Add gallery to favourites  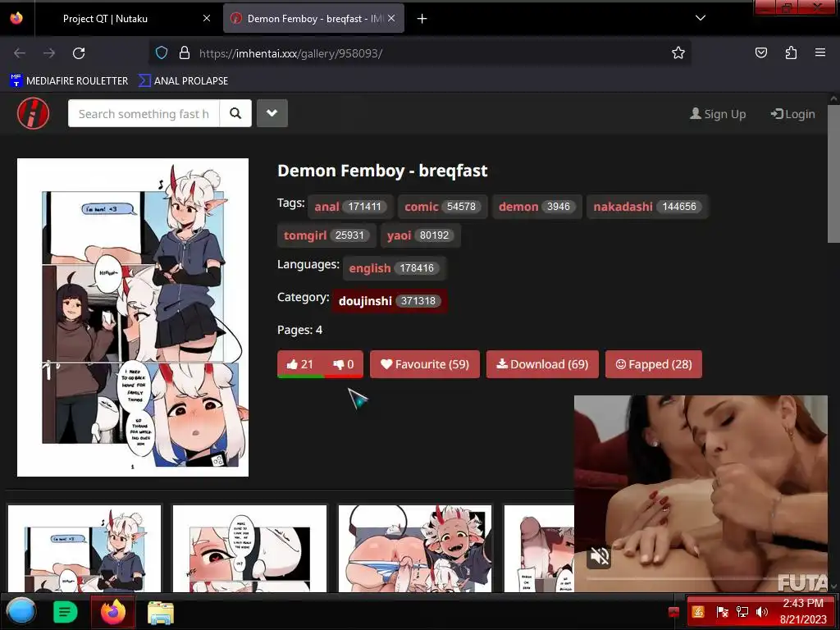point(425,364)
